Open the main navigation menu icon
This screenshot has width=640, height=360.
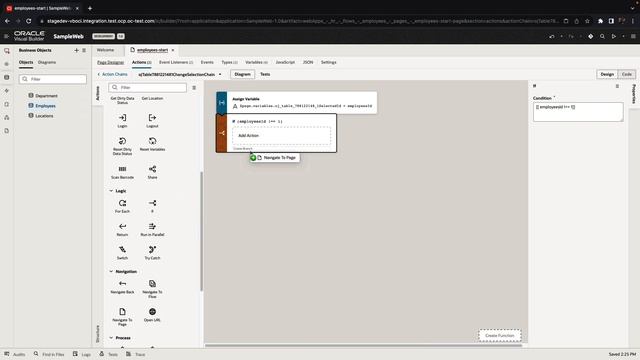[6, 36]
